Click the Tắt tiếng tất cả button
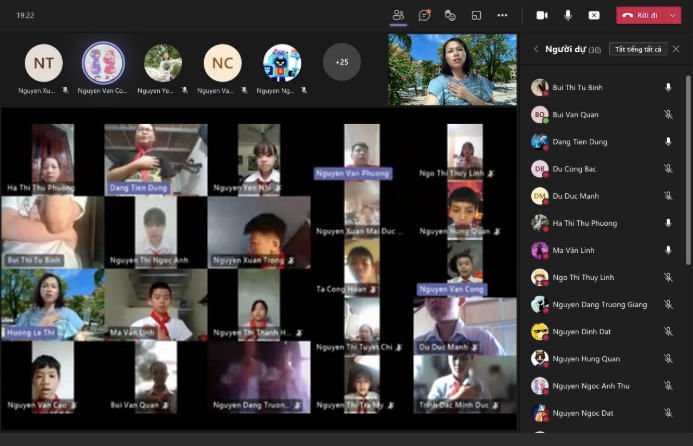The width and height of the screenshot is (693, 446). point(638,49)
